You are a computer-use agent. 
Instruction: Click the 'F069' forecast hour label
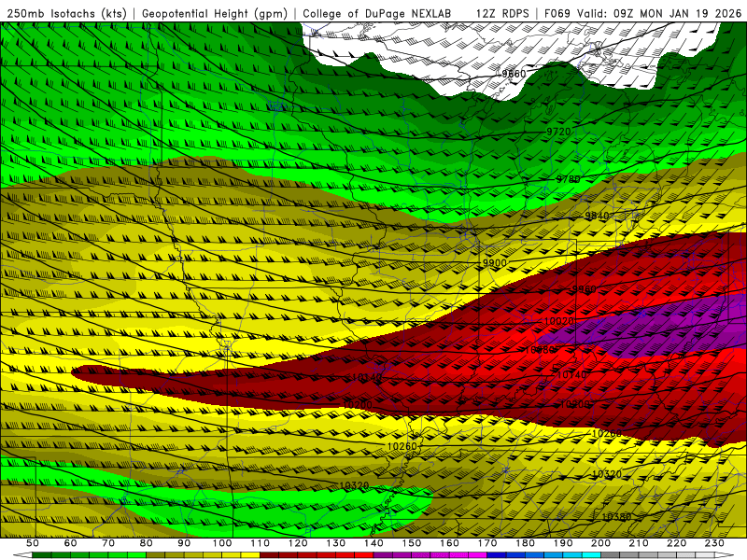coord(557,14)
